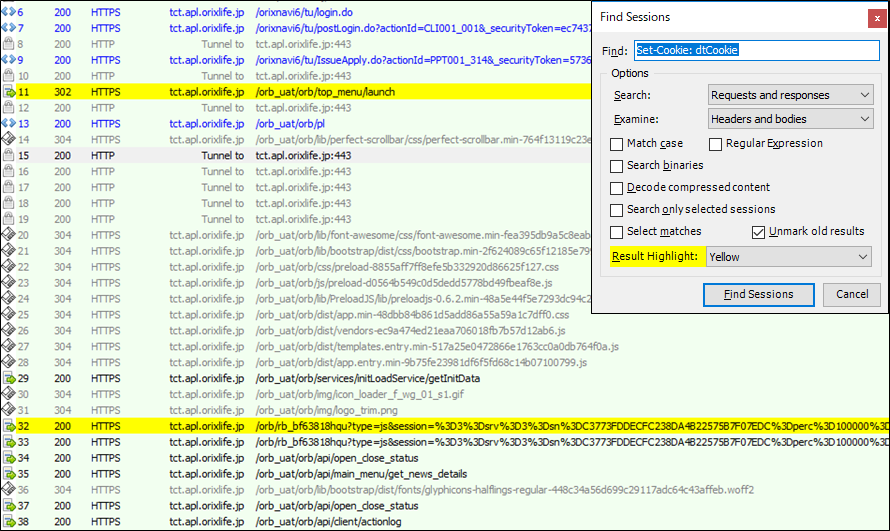Screen dimensions: 890x531
Task: Uncheck Unmark old results option
Action: click(x=759, y=231)
